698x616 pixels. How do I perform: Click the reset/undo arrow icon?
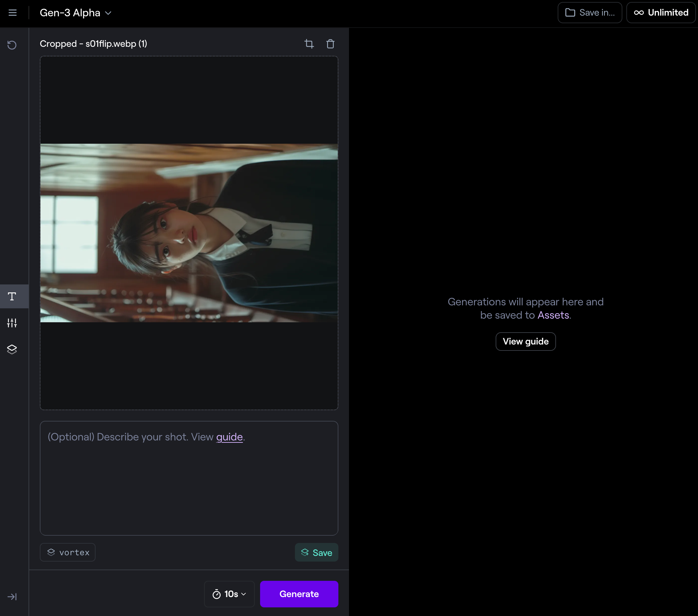click(x=12, y=45)
